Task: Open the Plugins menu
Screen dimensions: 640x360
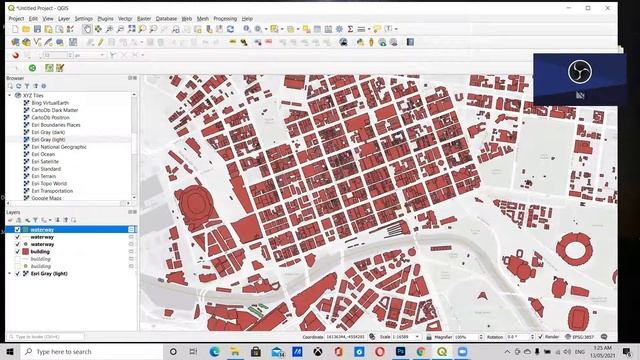Action: click(x=105, y=18)
